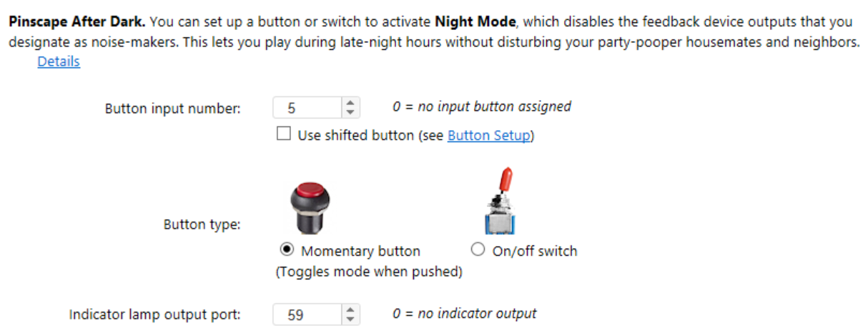Image resolution: width=868 pixels, height=336 pixels.
Task: Click the 'Momentary button' option label
Action: pos(361,251)
